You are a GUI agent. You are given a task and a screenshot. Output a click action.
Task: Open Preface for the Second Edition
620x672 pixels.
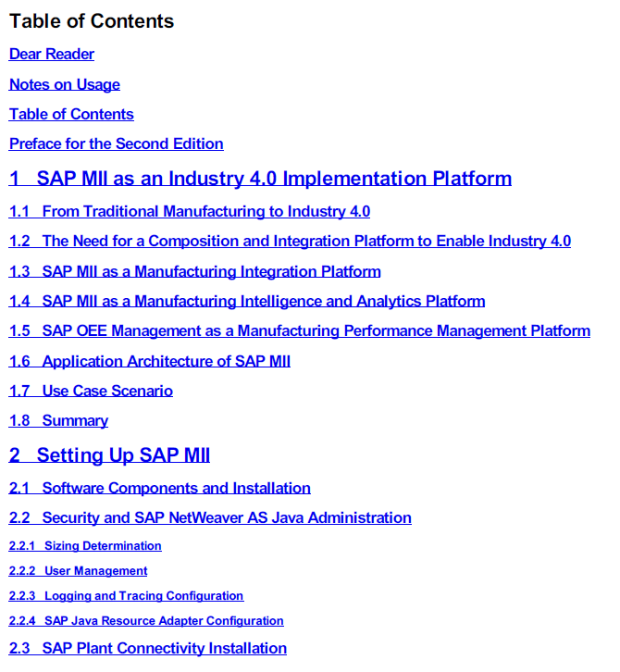pos(116,143)
